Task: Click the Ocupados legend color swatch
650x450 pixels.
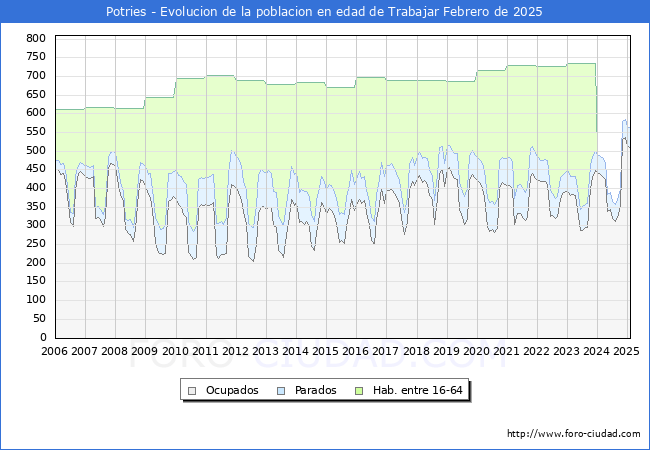Action: tap(192, 391)
